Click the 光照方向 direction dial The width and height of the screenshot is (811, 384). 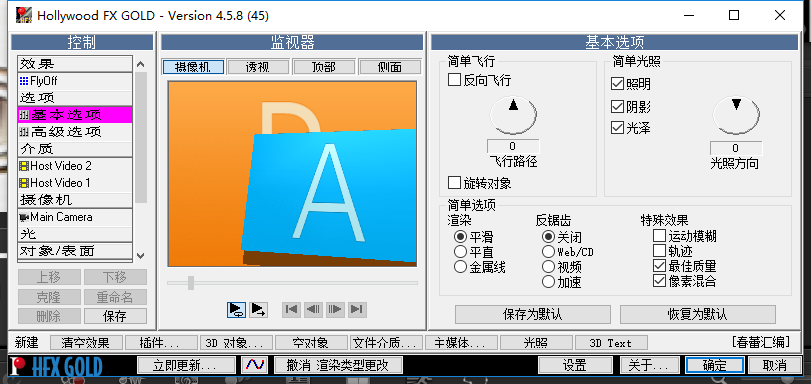736,115
